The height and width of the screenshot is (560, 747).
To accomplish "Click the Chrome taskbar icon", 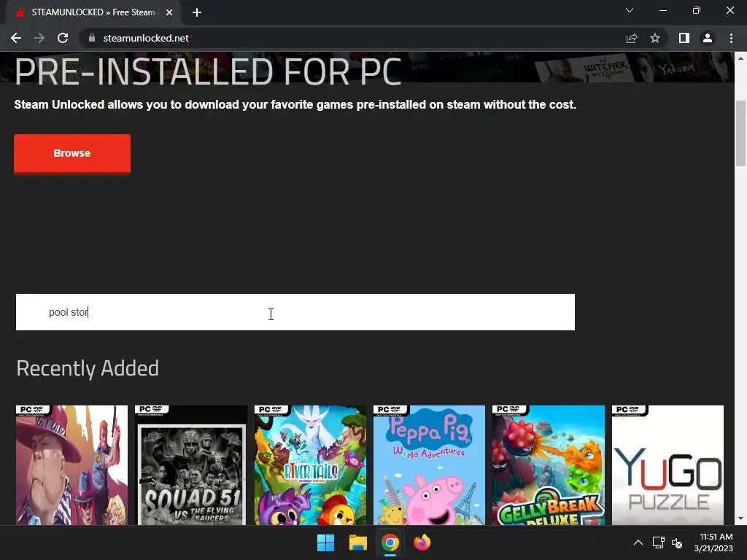I will pyautogui.click(x=390, y=542).
